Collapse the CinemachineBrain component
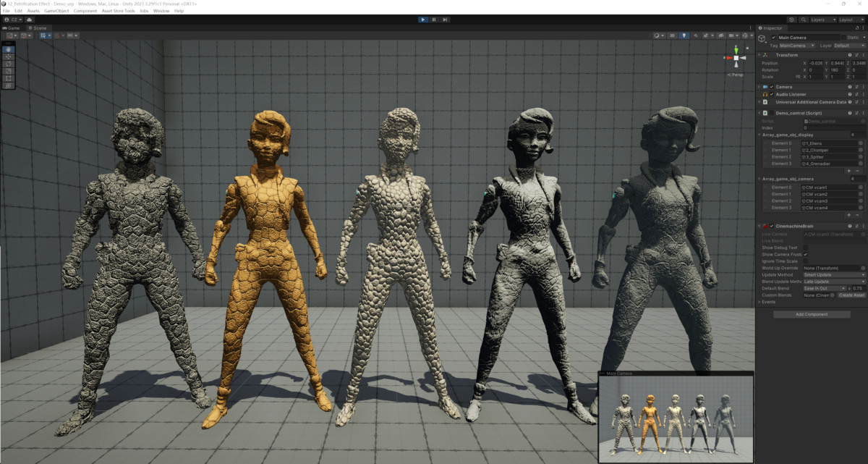Screen dimensions: 868x464 759,226
